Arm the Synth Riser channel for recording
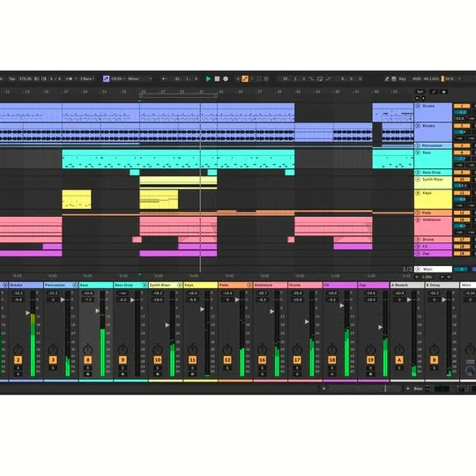This screenshot has width=476, height=476. point(157,374)
